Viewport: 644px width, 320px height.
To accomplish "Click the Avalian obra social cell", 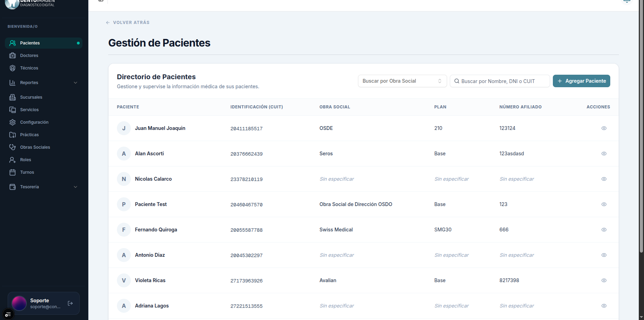I will 328,280.
